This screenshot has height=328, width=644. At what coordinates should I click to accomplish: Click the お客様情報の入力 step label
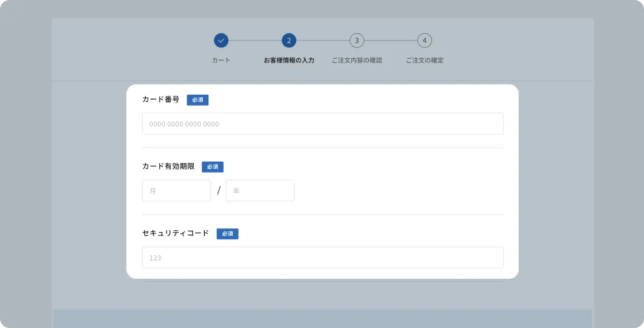289,60
